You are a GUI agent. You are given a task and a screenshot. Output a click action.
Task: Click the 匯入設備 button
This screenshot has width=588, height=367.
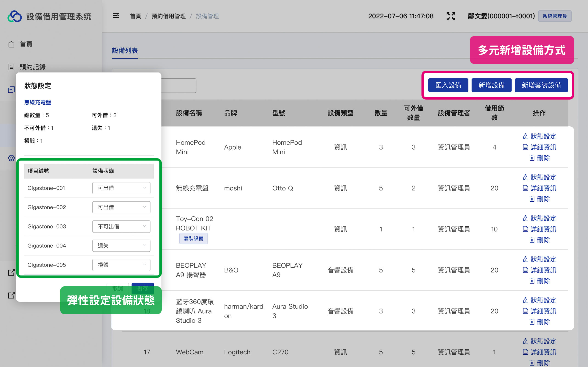click(448, 85)
